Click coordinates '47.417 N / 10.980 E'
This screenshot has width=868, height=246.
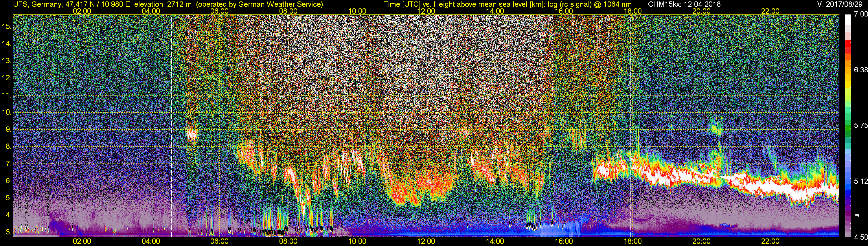click(x=98, y=4)
